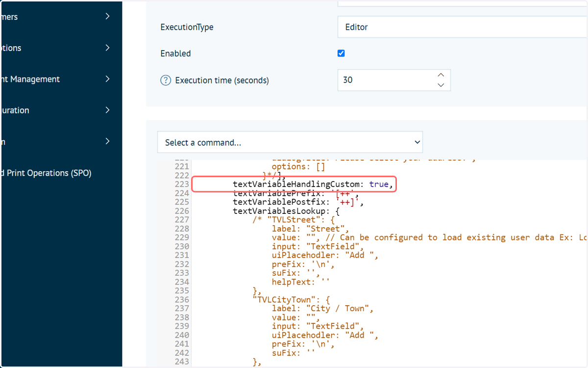The image size is (588, 368).
Task: Decrease Execution time with the down arrow
Action: (x=441, y=85)
